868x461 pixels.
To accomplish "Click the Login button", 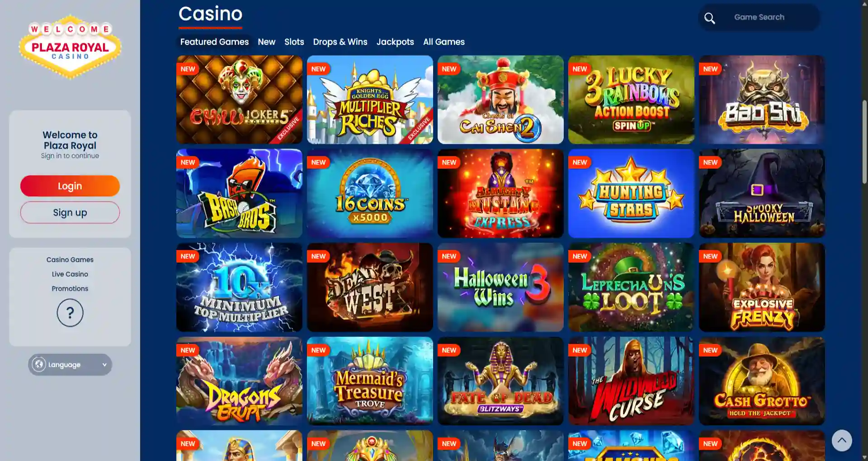I will point(70,186).
